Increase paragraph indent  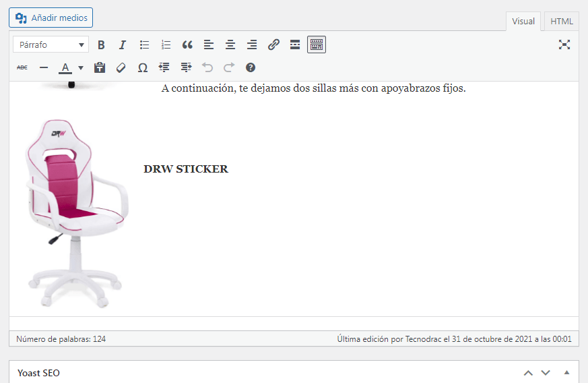[x=186, y=67]
